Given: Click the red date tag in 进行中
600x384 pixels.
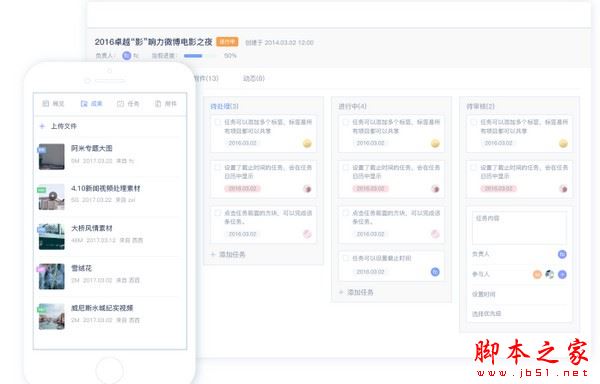Looking at the screenshot, I should point(370,189).
